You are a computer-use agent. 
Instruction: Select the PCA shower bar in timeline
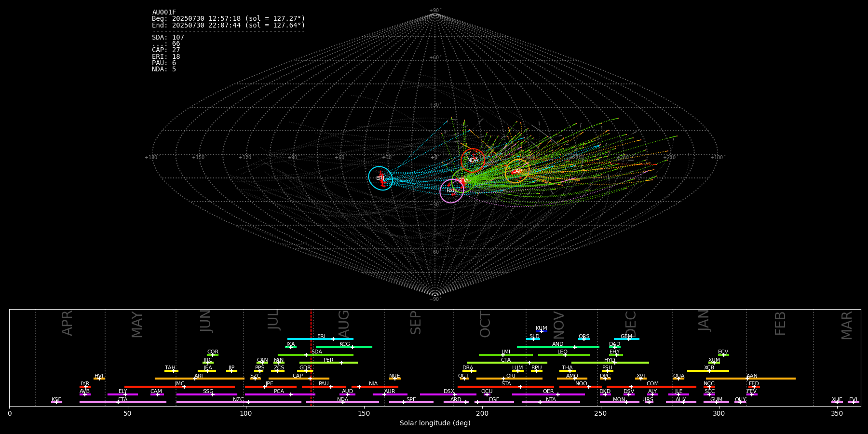pyautogui.click(x=280, y=394)
